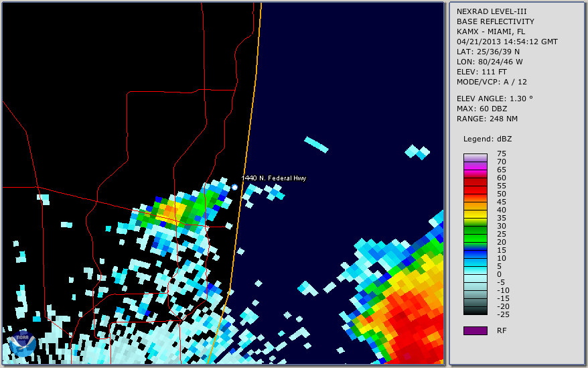This screenshot has width=588, height=368.
Task: Click the yellow 40 dBZ band in the legend
Action: point(475,214)
